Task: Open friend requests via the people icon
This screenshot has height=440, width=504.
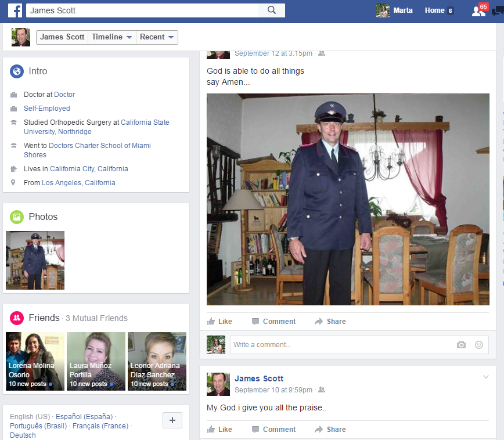Action: [x=477, y=11]
